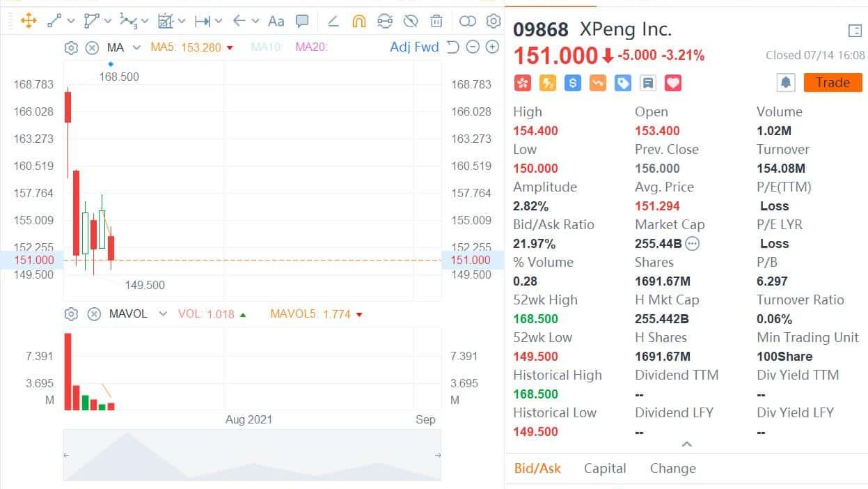This screenshot has width=868, height=489.
Task: Switch to the Change tab
Action: click(673, 468)
